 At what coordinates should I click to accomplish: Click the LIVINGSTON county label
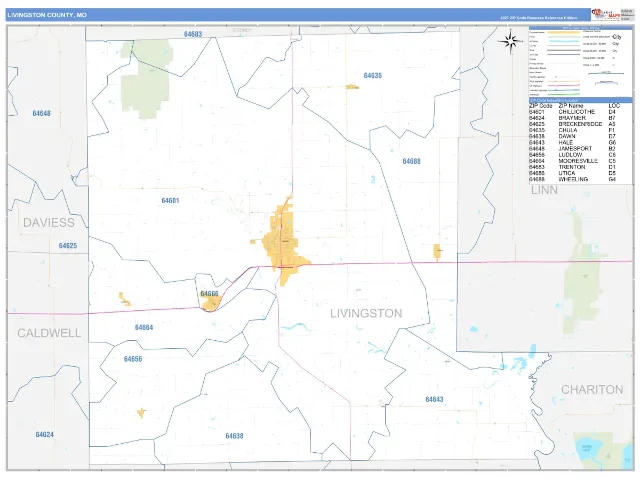click(366, 313)
